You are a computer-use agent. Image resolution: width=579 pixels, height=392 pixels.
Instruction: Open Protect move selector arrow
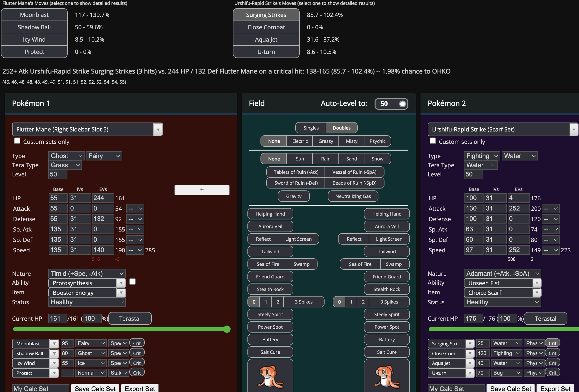tap(54, 373)
